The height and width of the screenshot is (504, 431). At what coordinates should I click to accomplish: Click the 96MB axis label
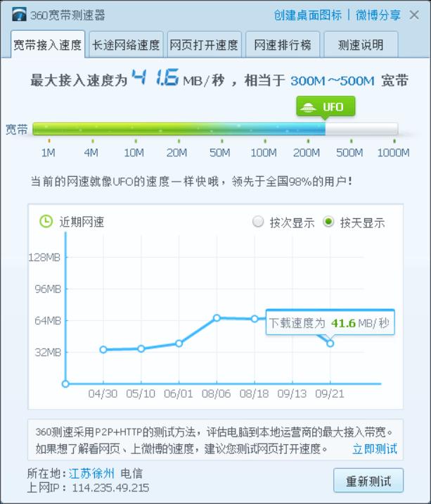pyautogui.click(x=48, y=289)
